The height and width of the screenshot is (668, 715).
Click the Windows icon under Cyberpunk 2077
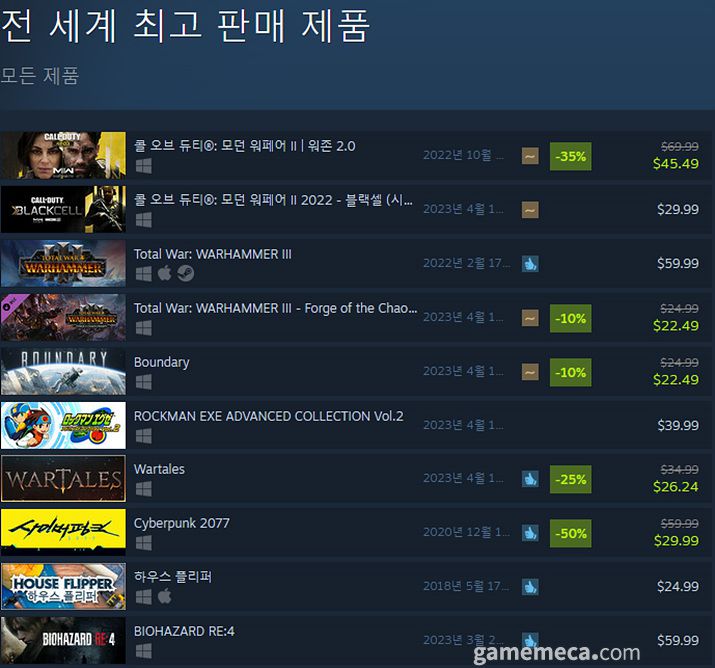144,543
